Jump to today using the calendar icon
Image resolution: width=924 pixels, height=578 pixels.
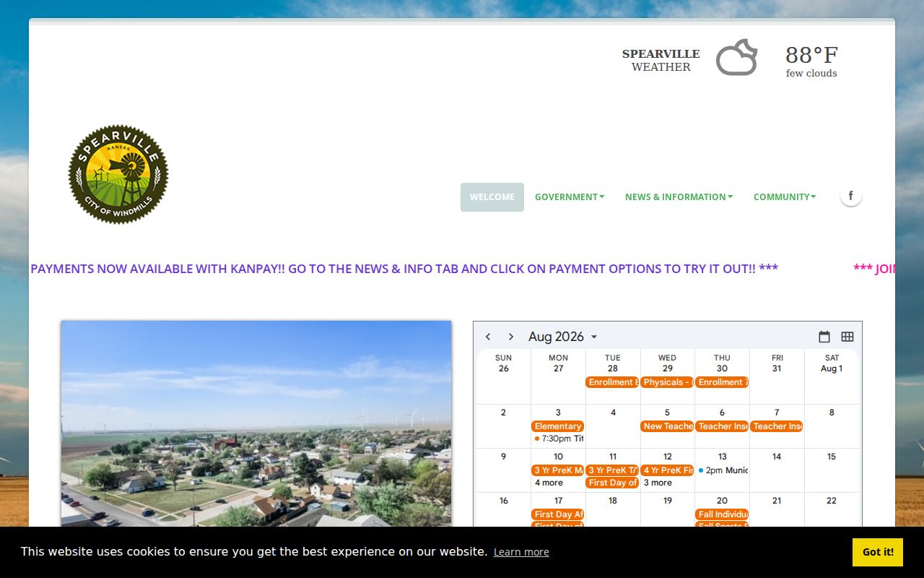[x=824, y=337]
